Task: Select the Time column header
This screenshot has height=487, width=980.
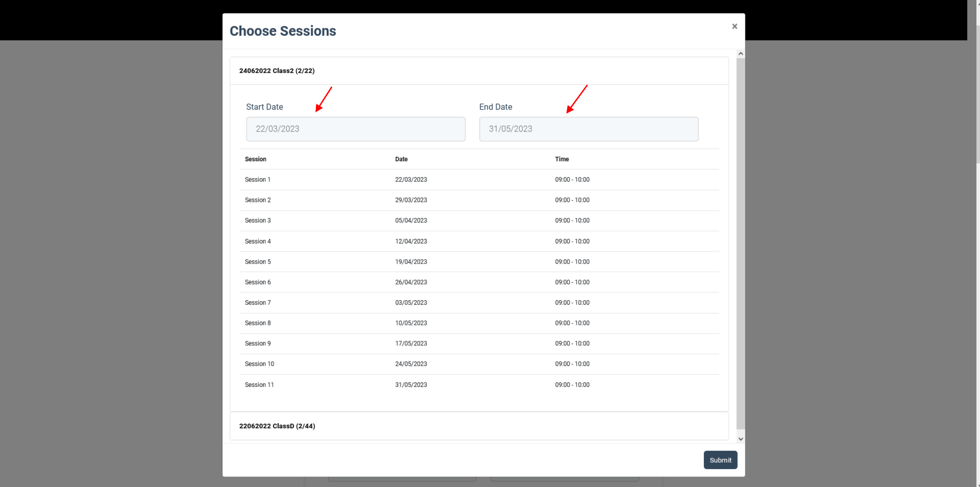Action: (x=562, y=159)
